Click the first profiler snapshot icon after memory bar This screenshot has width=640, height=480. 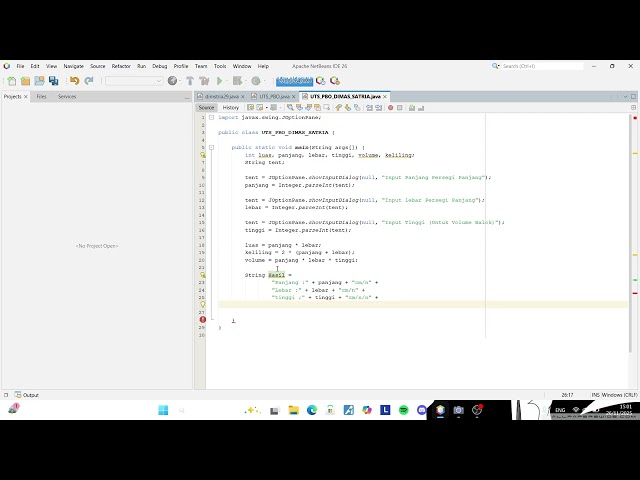320,81
